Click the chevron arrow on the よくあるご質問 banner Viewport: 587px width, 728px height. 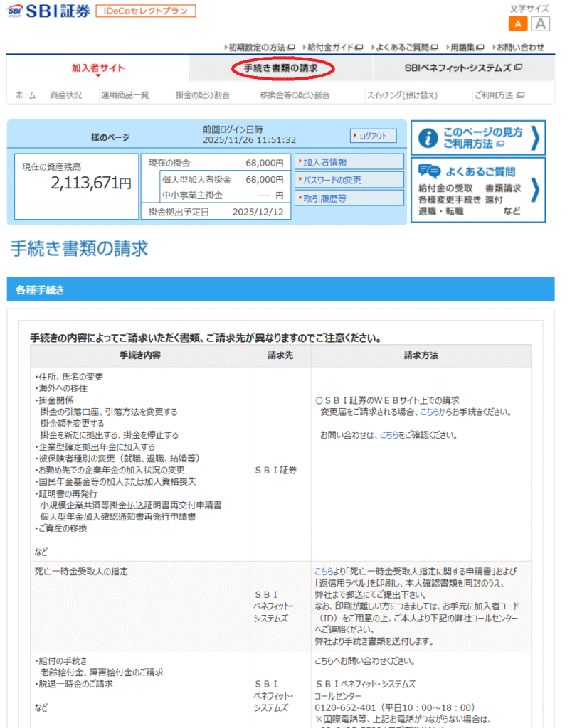coord(535,190)
